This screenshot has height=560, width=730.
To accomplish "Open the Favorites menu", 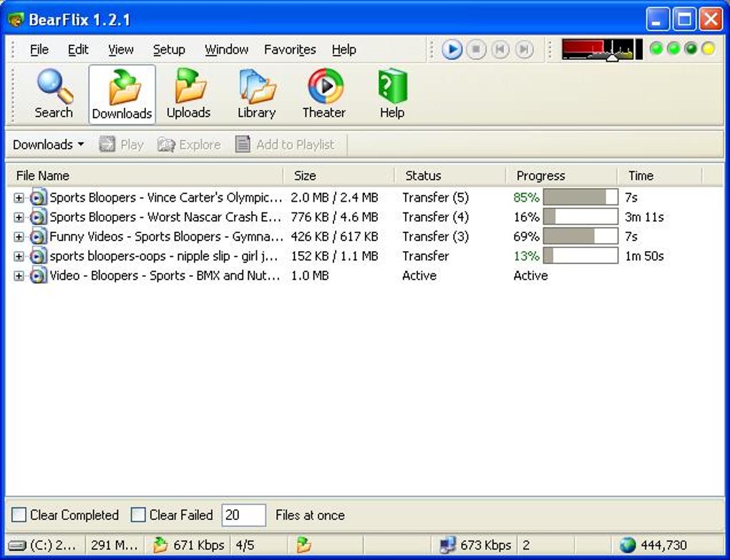I will coord(290,49).
